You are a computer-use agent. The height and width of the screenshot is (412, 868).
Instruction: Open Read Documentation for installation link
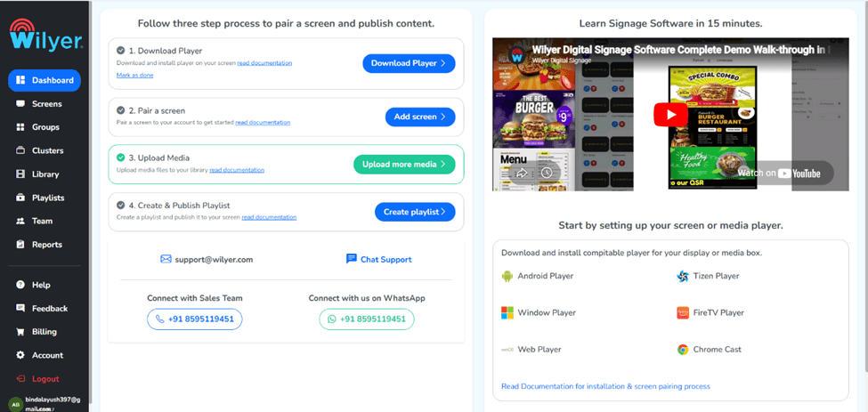(605, 386)
